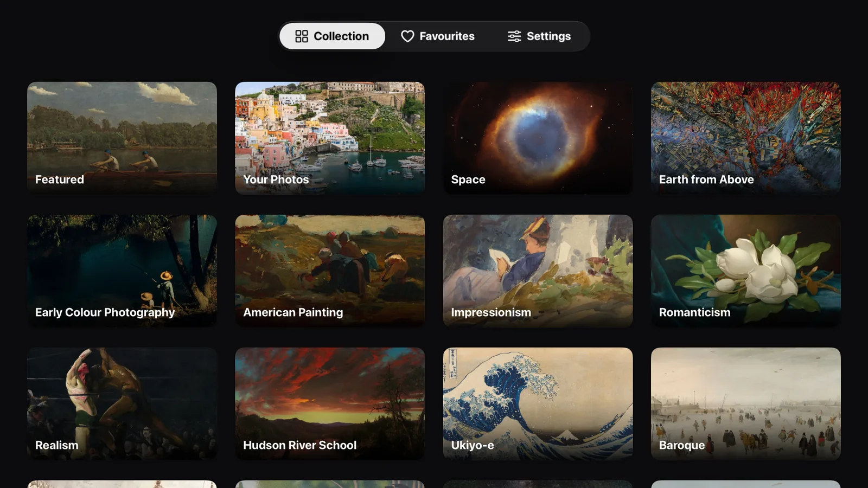The image size is (868, 488).
Task: Open the Baroque winter scene collection
Action: point(746,404)
